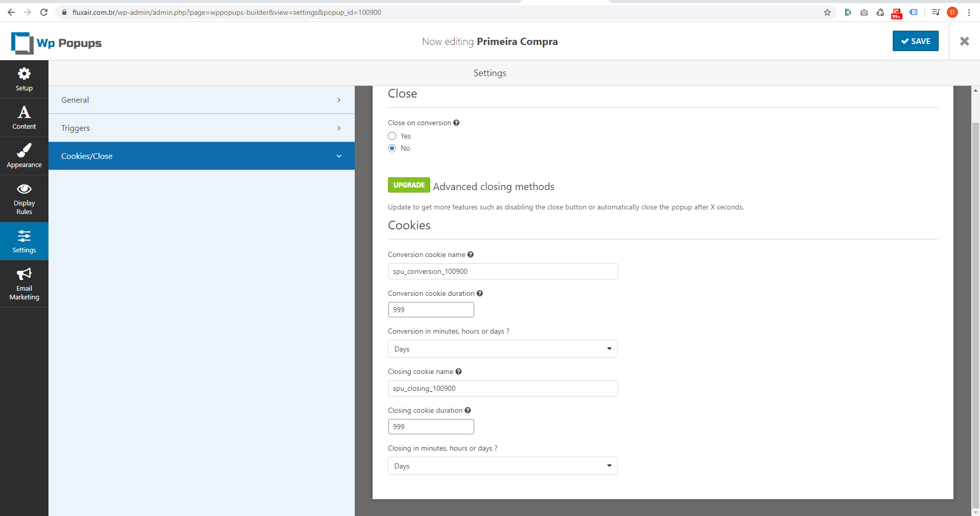This screenshot has height=516, width=980.
Task: Click help icon next to Close on conversion
Action: 456,123
